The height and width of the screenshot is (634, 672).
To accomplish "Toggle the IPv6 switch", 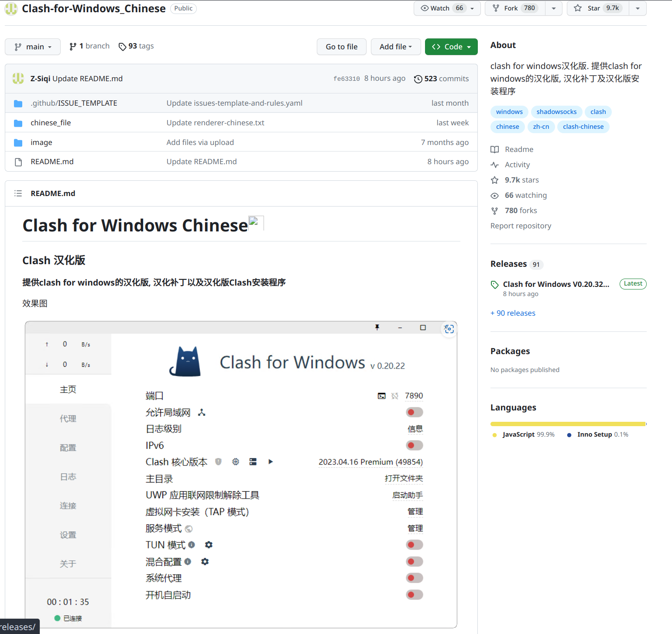I will 414,445.
